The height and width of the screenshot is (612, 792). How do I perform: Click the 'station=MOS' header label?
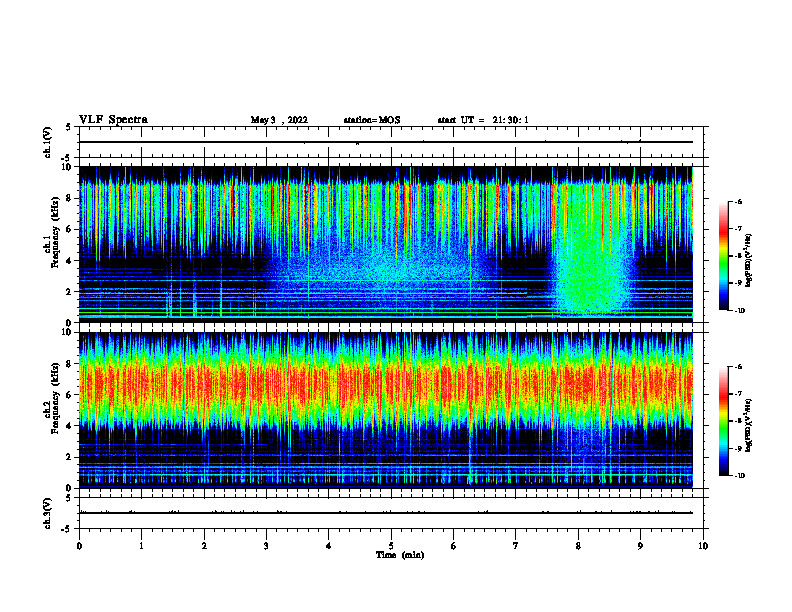pos(372,120)
